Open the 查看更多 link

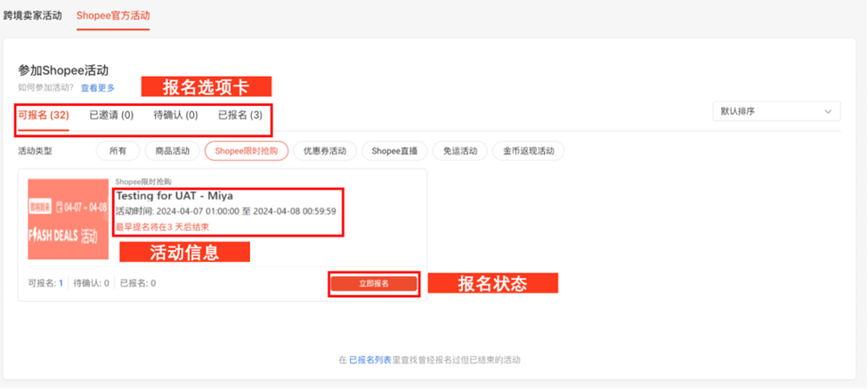98,87
